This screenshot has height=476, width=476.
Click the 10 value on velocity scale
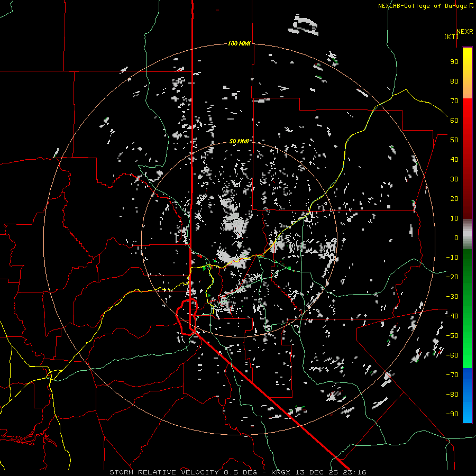click(454, 218)
